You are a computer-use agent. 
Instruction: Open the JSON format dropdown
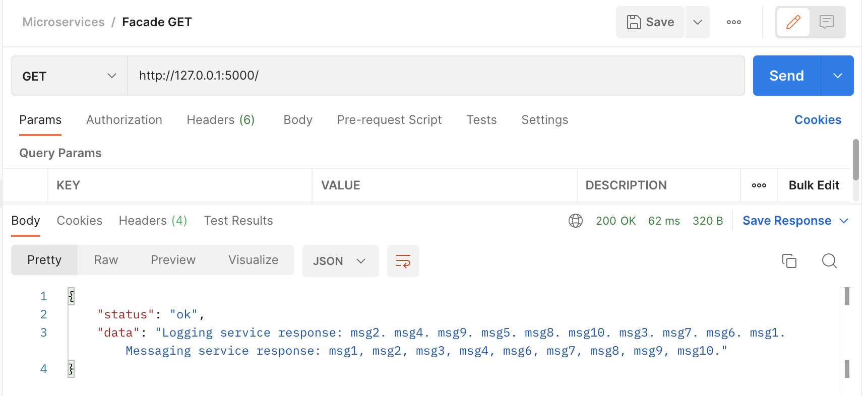coord(340,261)
